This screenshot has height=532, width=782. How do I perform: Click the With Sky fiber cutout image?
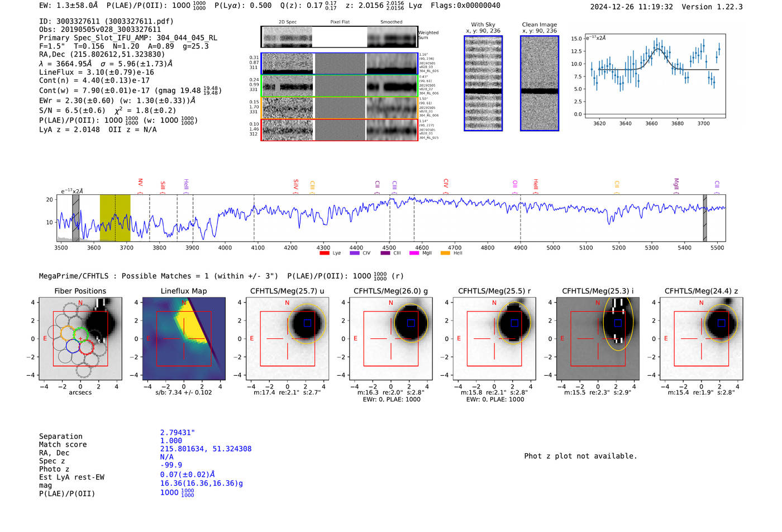483,83
